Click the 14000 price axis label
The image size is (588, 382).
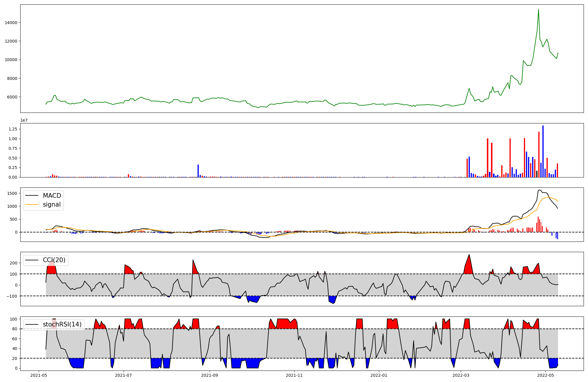tap(11, 23)
